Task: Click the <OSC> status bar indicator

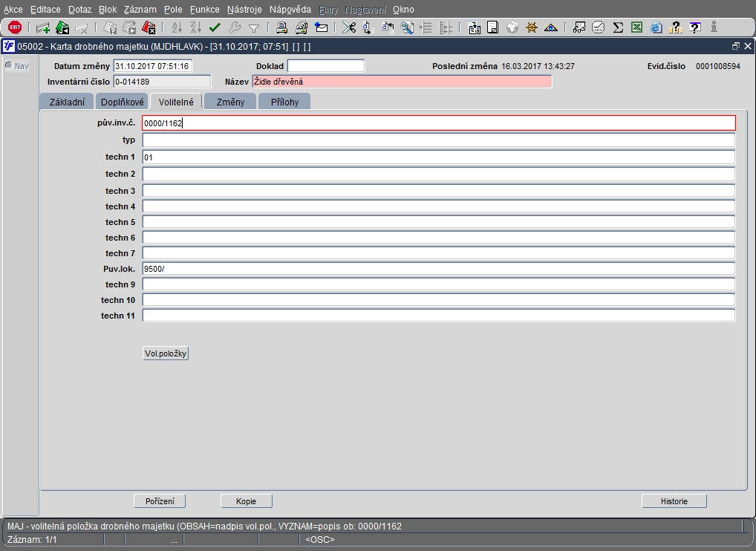Action: [320, 539]
